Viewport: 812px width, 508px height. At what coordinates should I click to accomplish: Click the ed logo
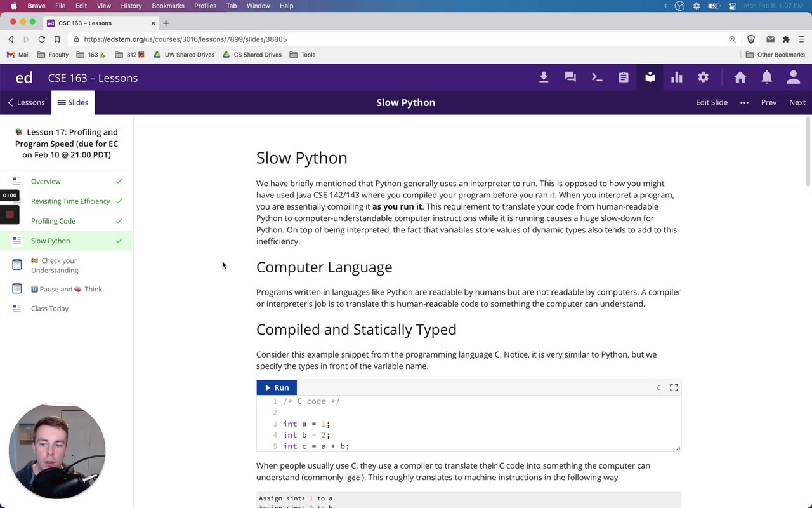pos(24,78)
